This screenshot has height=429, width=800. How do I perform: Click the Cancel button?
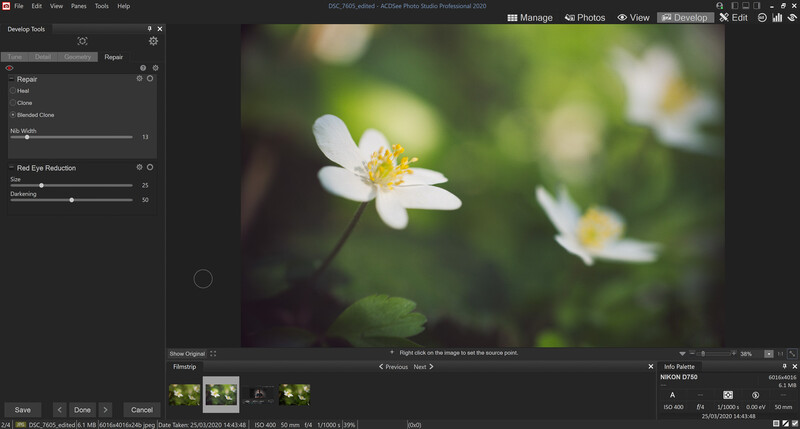pos(142,410)
